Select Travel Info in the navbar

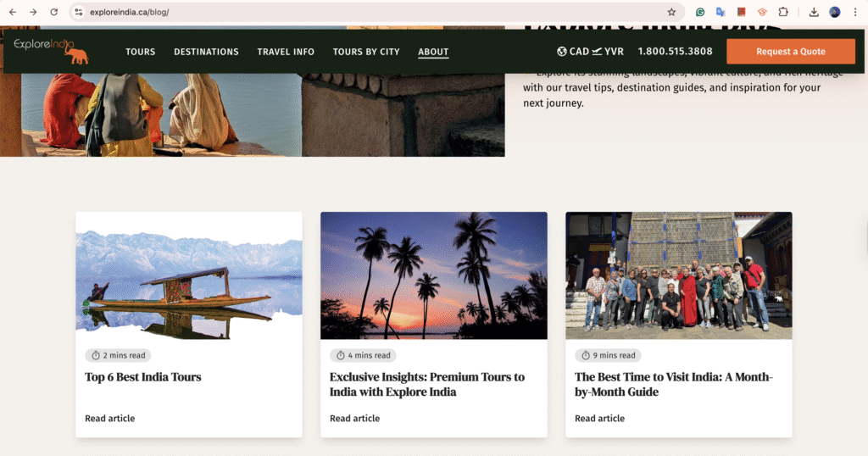click(286, 52)
